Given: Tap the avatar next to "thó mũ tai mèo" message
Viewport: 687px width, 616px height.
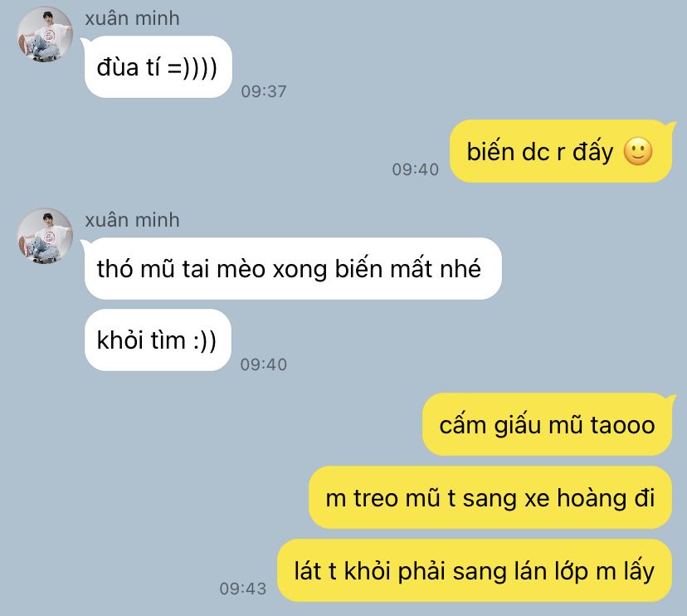Looking at the screenshot, I should 45,236.
